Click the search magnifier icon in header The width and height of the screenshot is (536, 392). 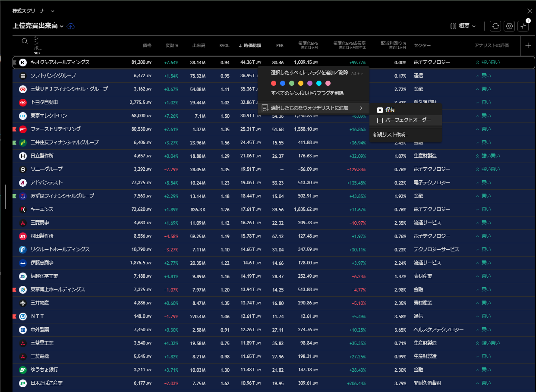point(25,41)
